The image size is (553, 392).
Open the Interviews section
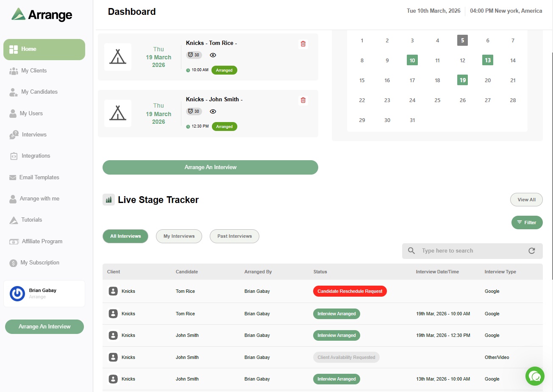click(34, 134)
